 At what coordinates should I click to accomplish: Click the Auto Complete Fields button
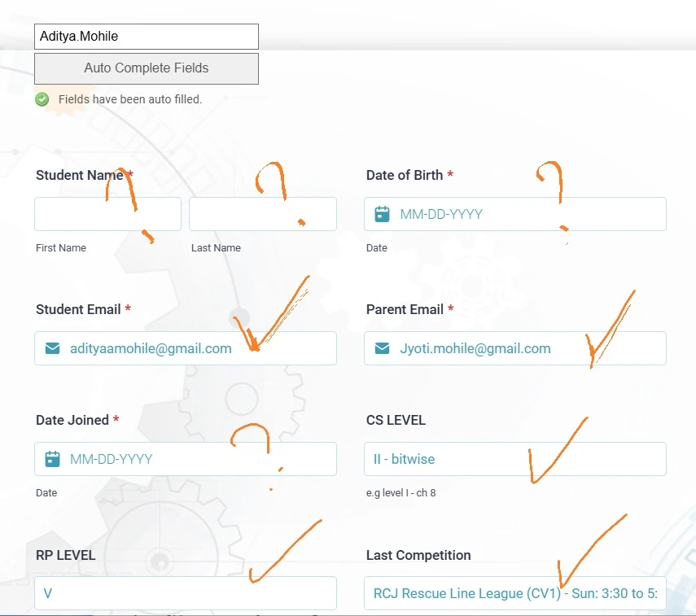point(147,68)
